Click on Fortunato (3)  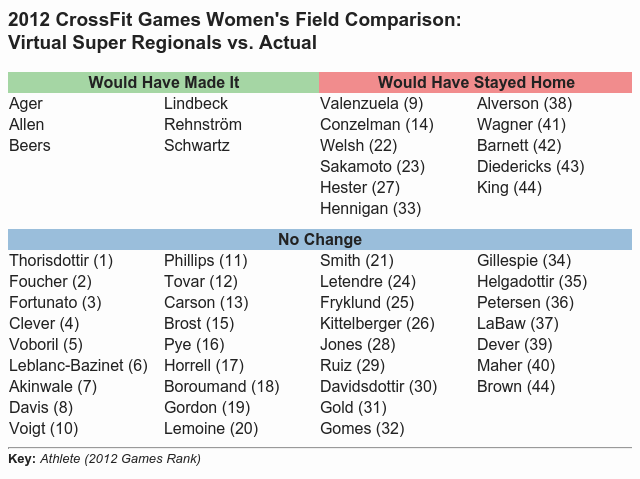(x=55, y=303)
